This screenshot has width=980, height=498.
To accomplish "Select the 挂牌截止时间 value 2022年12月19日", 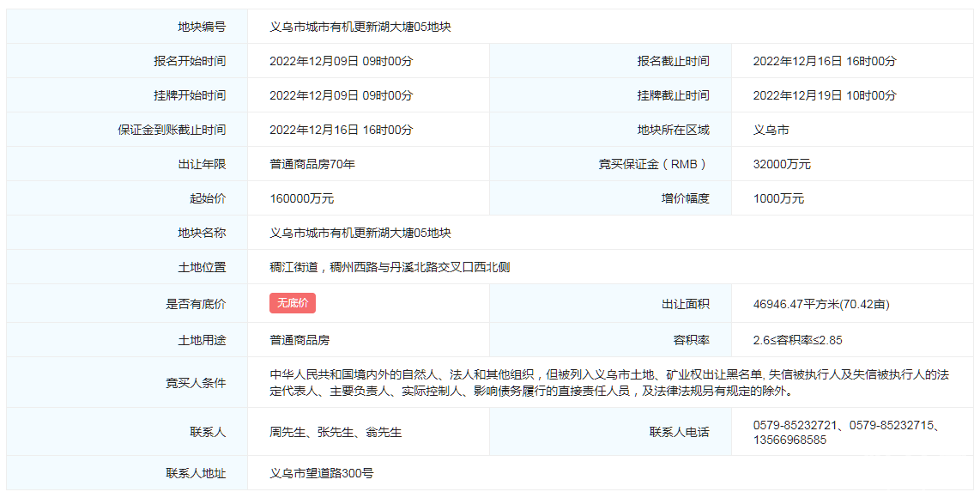I will 824,95.
